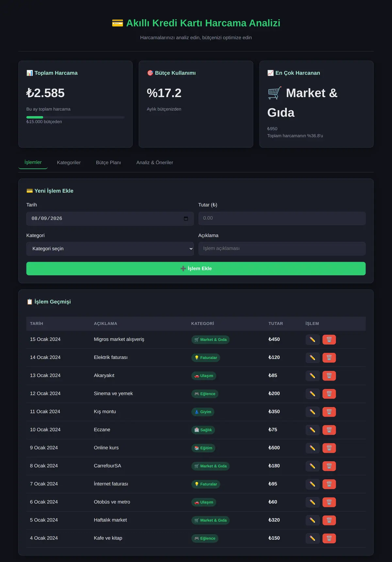The height and width of the screenshot is (562, 392).
Task: Delete the Migros market alışveriş transaction
Action: coord(329,340)
